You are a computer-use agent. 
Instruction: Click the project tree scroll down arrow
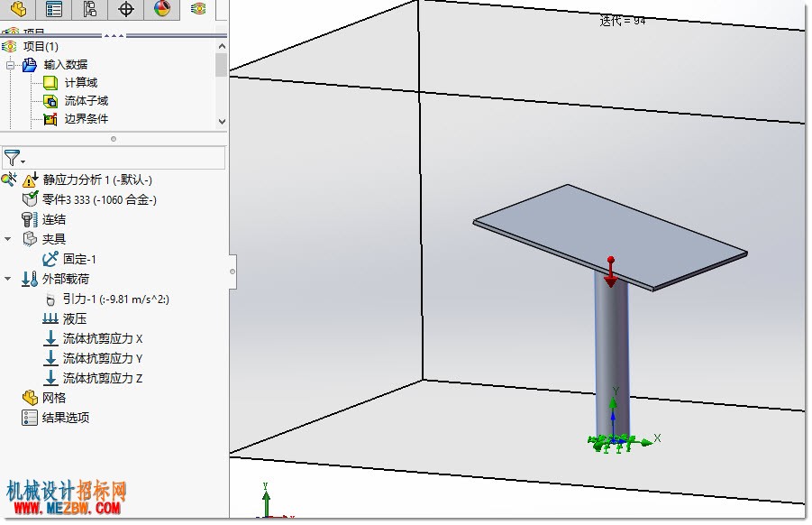click(x=222, y=122)
